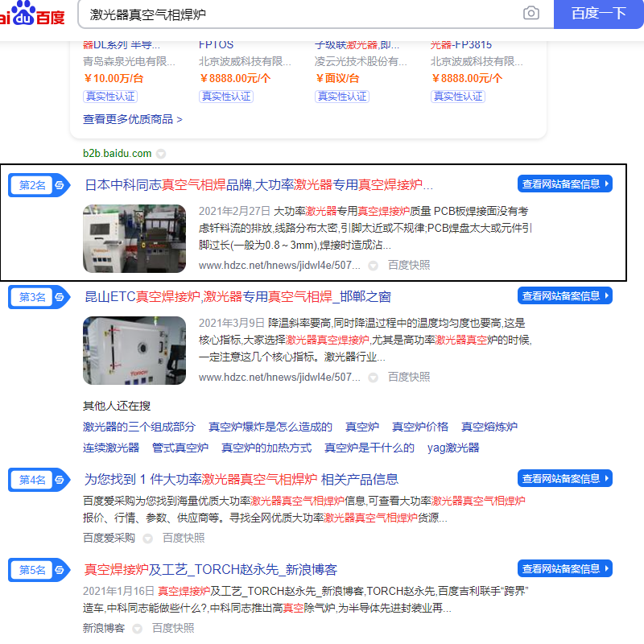Open 真空焊接炉及工艺_TORCH赵永先 result title
The width and height of the screenshot is (644, 644).
pos(210,570)
